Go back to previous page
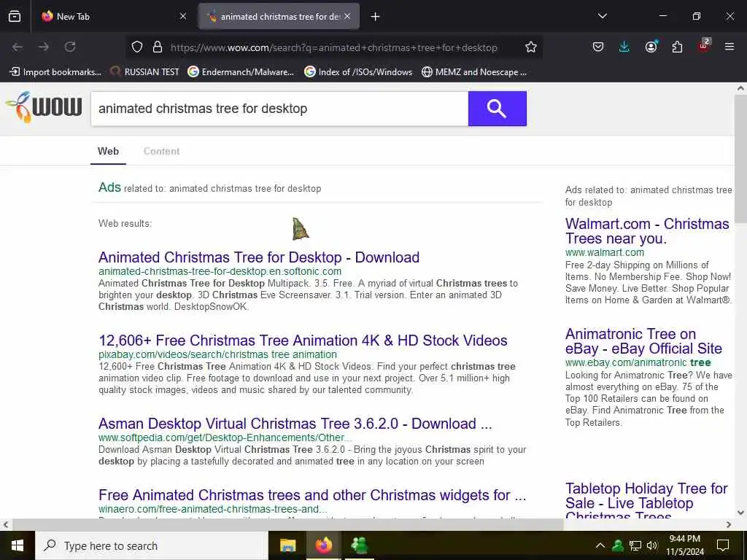747x560 pixels. coord(18,47)
